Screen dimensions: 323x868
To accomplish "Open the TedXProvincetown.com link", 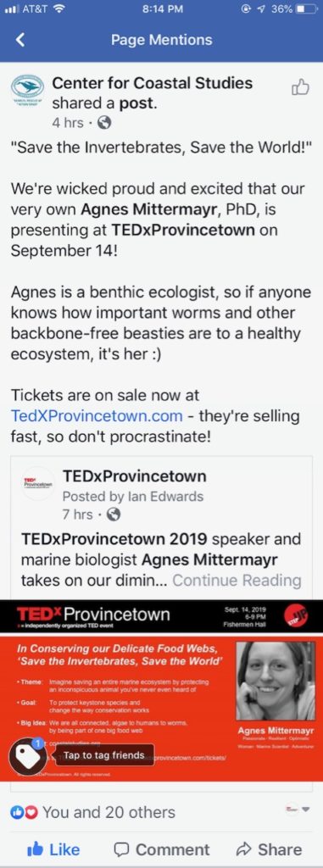I will pyautogui.click(x=97, y=415).
